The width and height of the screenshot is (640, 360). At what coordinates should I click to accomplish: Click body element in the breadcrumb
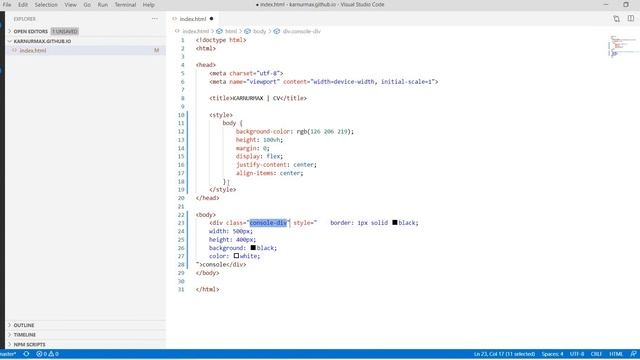point(259,31)
